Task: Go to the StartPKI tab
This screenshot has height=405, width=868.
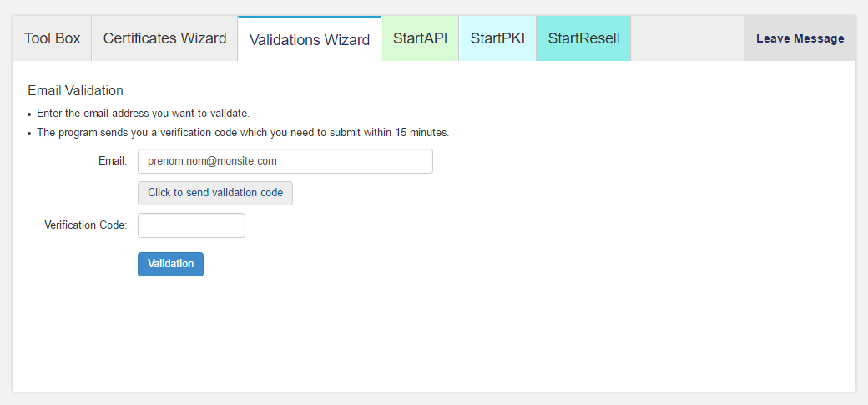Action: [497, 38]
